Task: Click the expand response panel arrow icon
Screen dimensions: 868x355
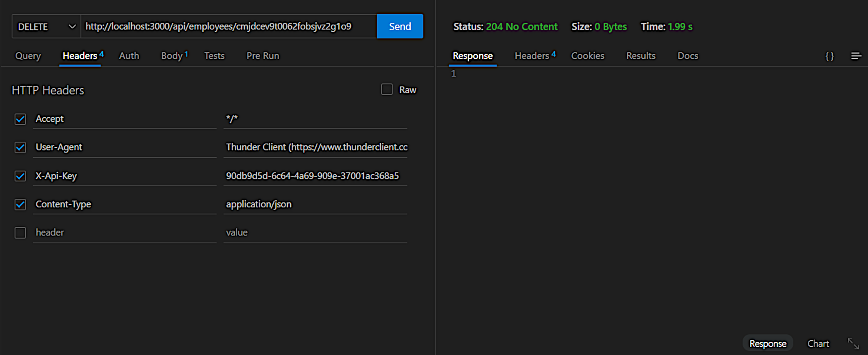Action: click(854, 343)
